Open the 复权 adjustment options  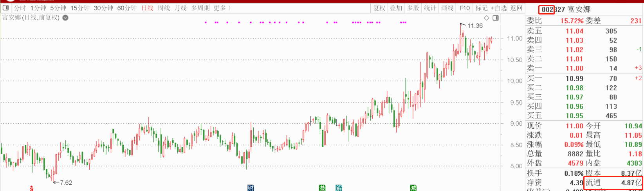(379, 8)
